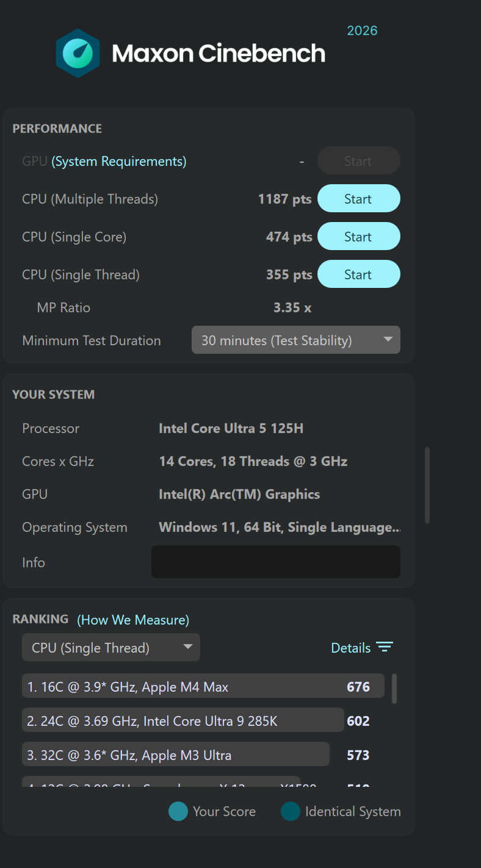481x868 pixels.
Task: Select the Apple M3 Ultra ranking row
Action: click(176, 755)
